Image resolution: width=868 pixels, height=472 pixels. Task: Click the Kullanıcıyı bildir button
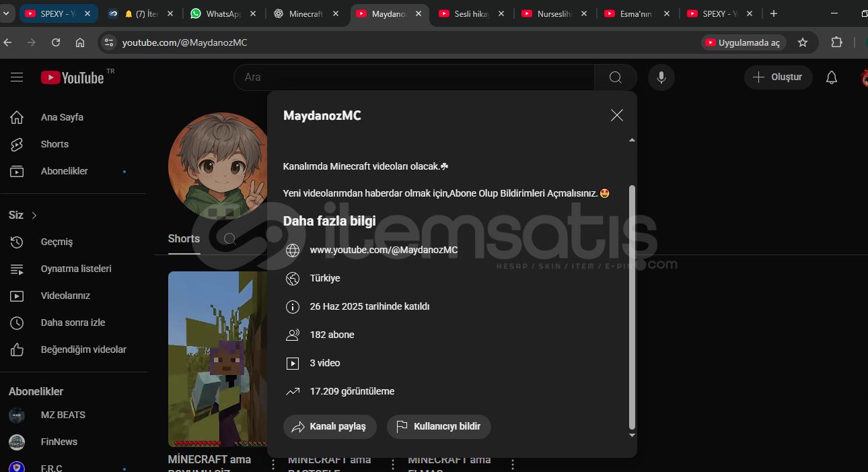439,426
